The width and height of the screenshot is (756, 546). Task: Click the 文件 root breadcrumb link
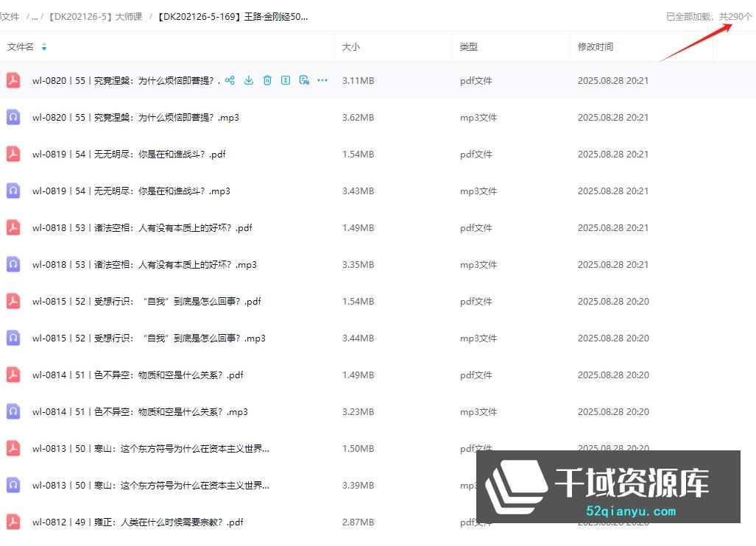(x=10, y=16)
